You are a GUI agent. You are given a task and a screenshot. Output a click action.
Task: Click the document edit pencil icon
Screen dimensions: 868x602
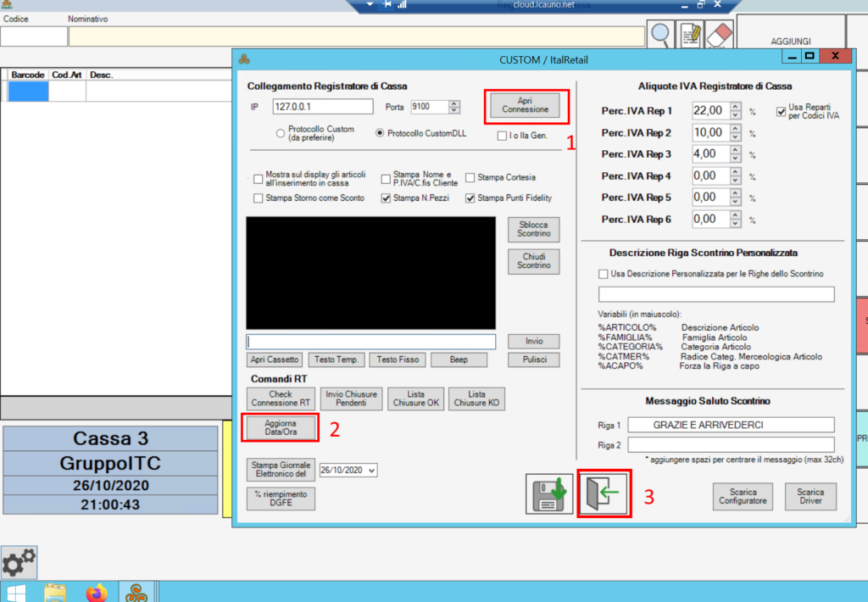690,36
